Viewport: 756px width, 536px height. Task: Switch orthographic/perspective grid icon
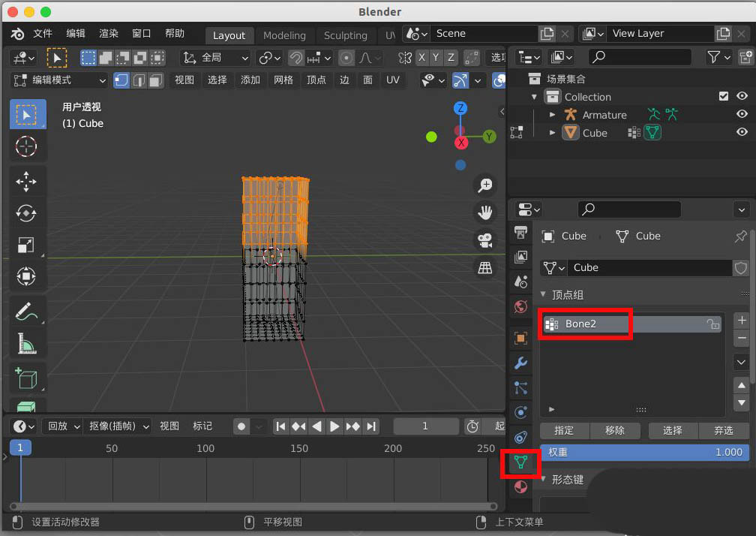[485, 267]
